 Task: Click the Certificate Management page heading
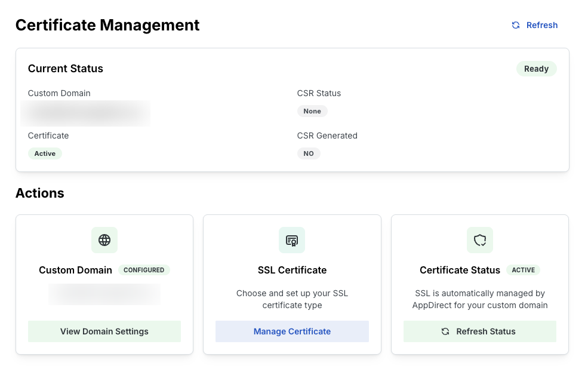coord(107,25)
